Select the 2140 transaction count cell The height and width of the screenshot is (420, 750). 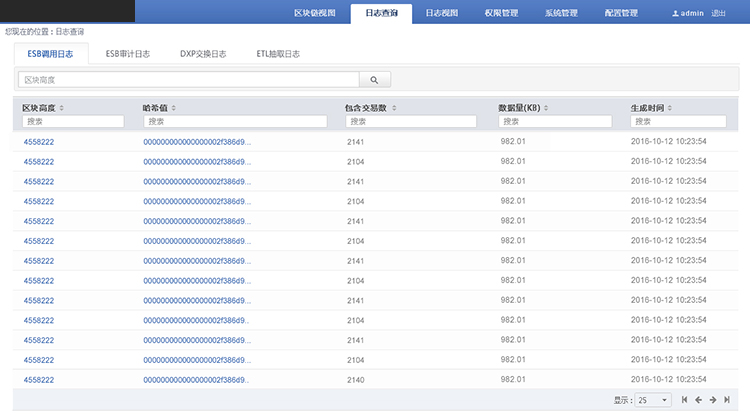355,380
